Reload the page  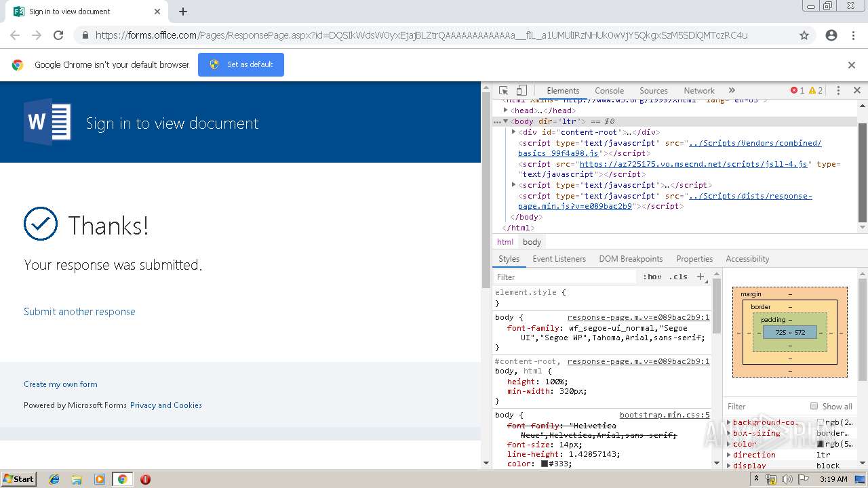pos(58,35)
